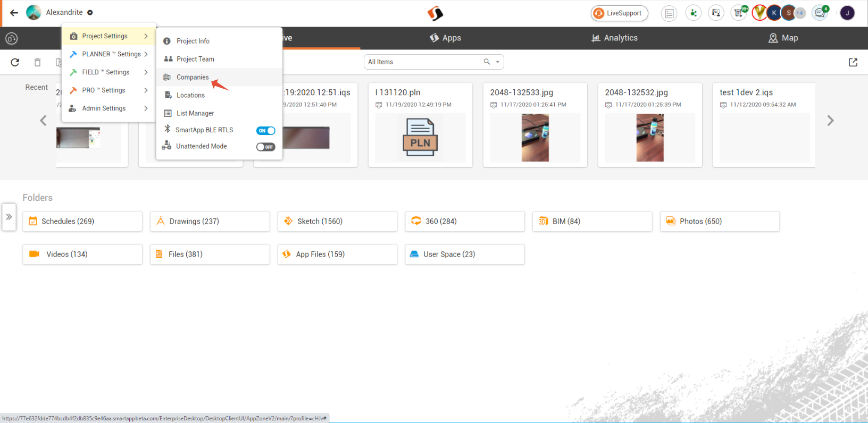Click the LiveSupport button

(x=619, y=13)
